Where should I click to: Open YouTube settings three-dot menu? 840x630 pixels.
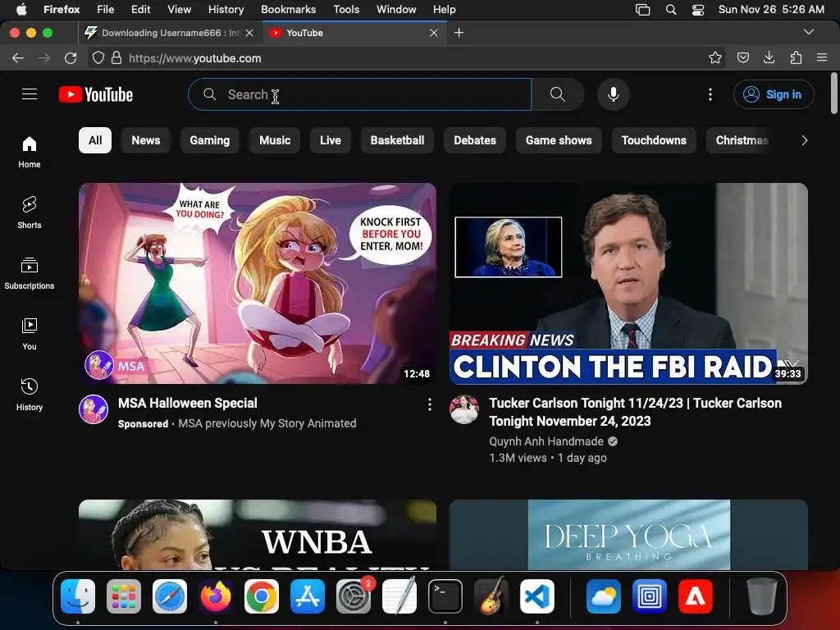[x=710, y=94]
